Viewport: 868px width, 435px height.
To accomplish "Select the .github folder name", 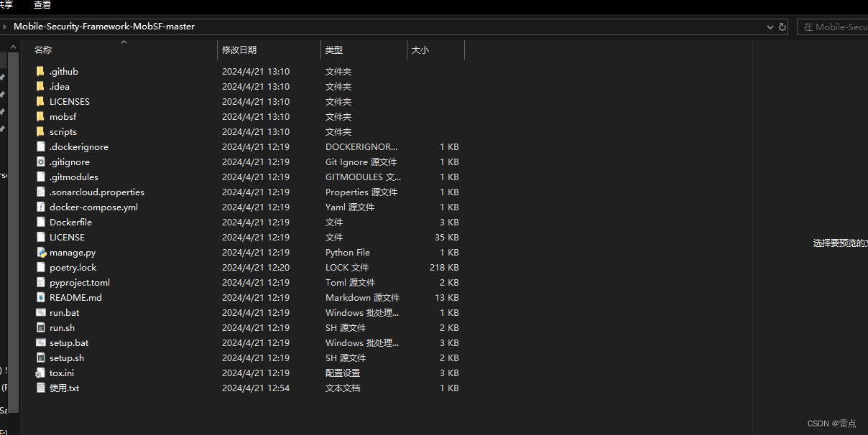I will point(64,71).
